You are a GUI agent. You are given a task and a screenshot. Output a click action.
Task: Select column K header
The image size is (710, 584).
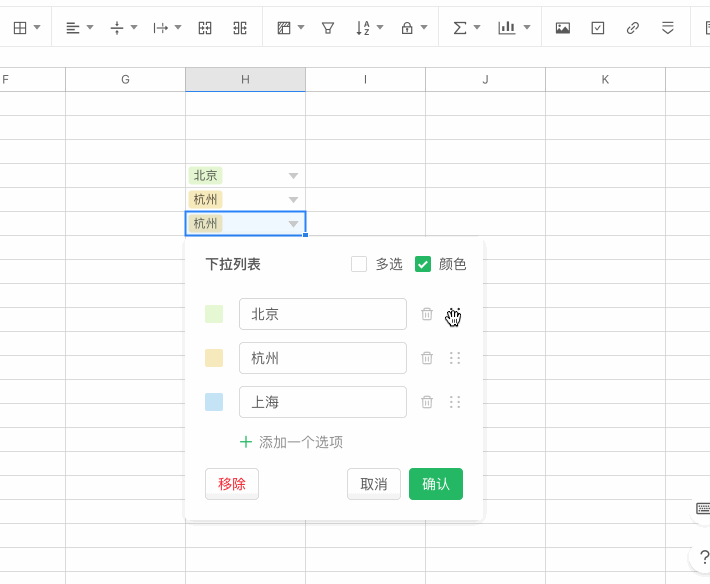[605, 80]
